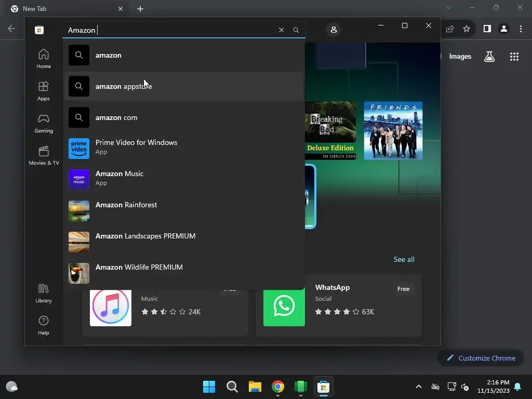Open Google Labs flask icon
532x399 pixels.
pos(489,56)
